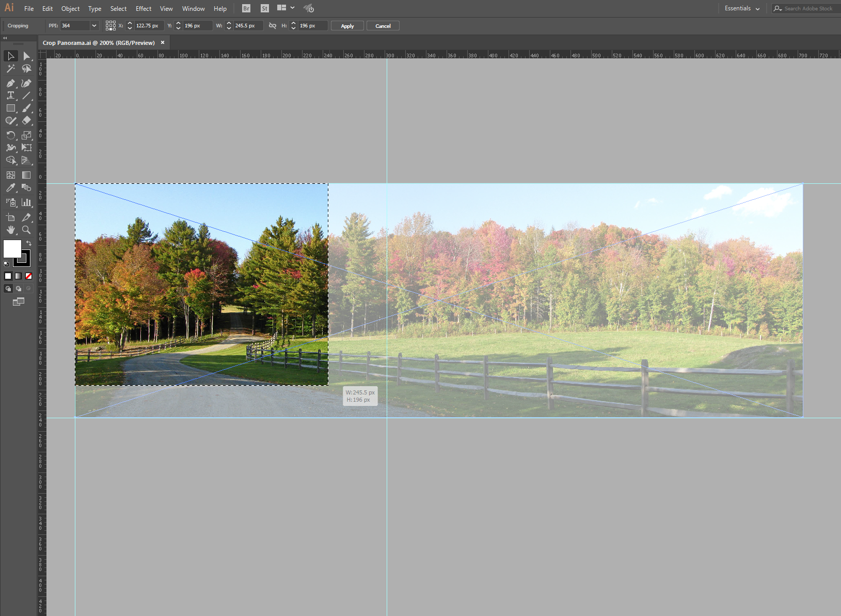The width and height of the screenshot is (841, 616).
Task: Activate the Artboard tool
Action: pyautogui.click(x=11, y=217)
